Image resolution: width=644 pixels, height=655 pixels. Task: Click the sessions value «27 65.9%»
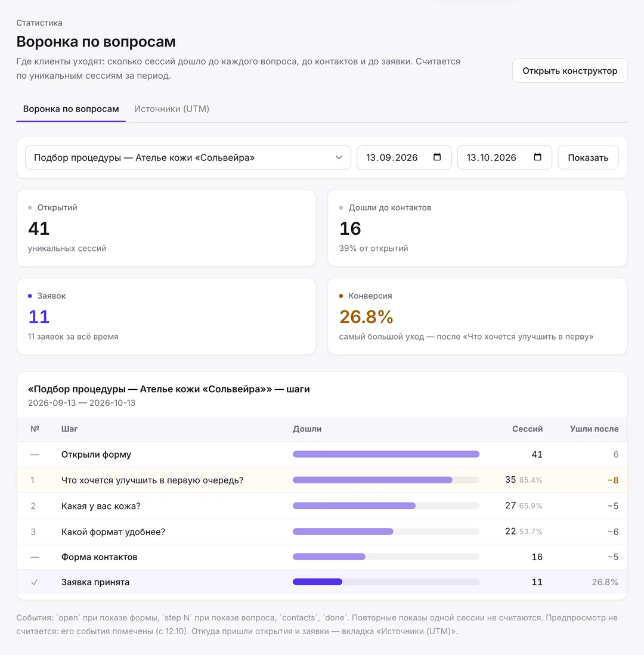click(524, 506)
